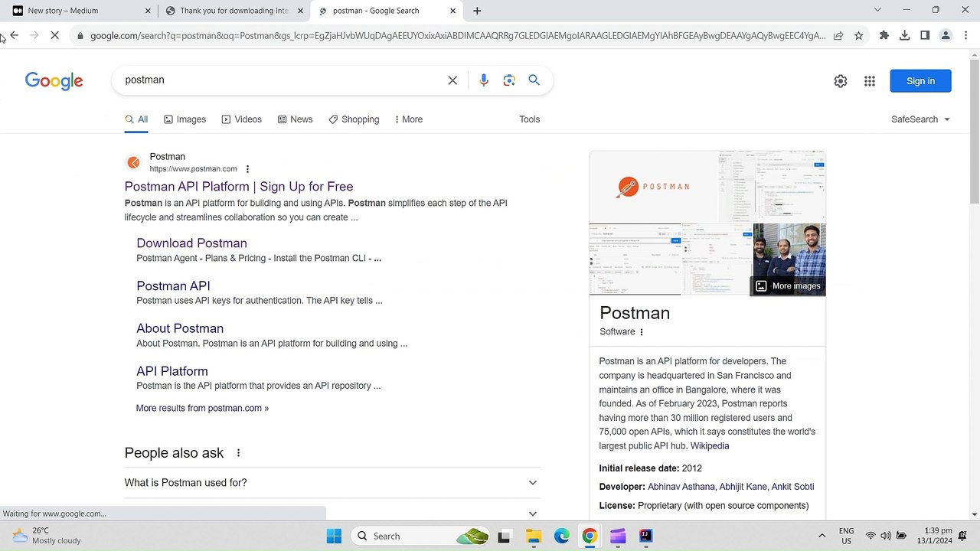Open Windows Start menu

pos(334,536)
